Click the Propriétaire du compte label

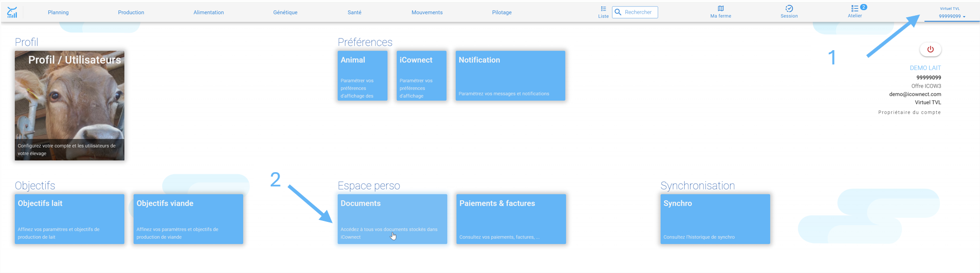tap(910, 112)
